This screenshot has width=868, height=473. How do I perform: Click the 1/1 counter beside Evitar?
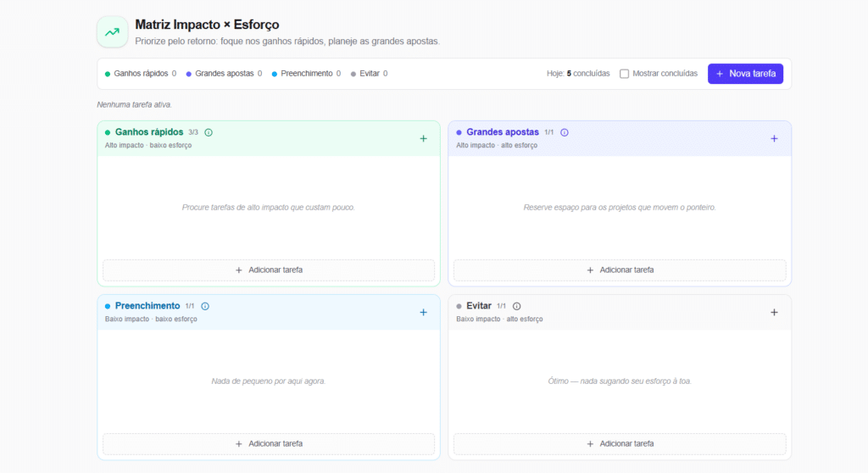coord(501,306)
